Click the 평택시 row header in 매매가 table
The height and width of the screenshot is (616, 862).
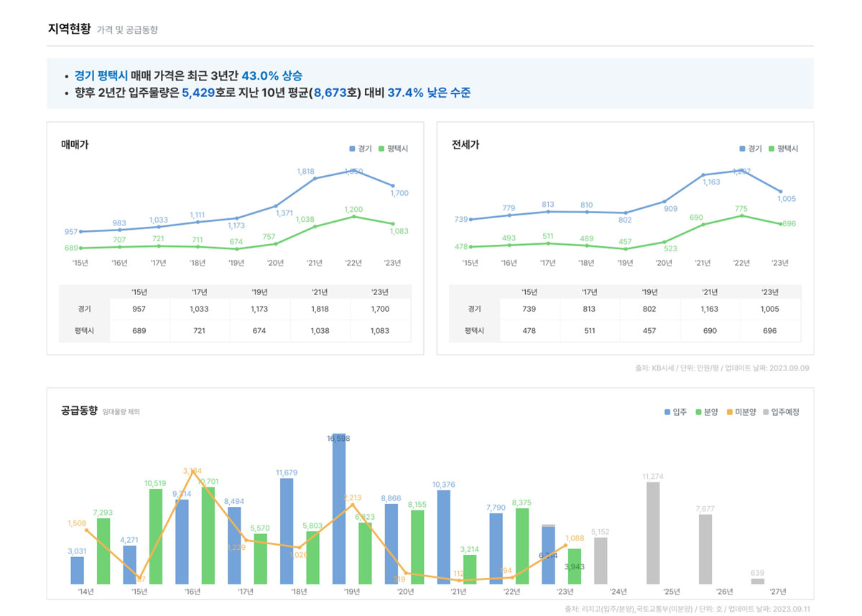click(84, 331)
